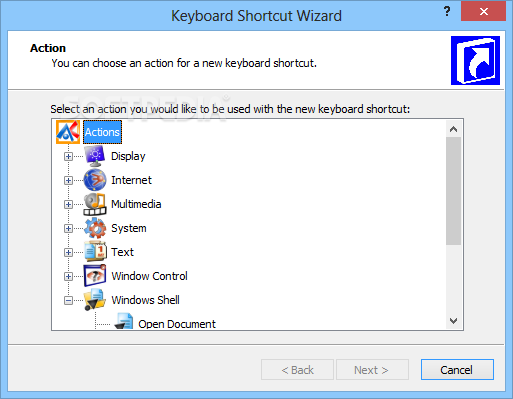Click the Display monitor icon
Screen dimensions: 513x399
point(95,156)
